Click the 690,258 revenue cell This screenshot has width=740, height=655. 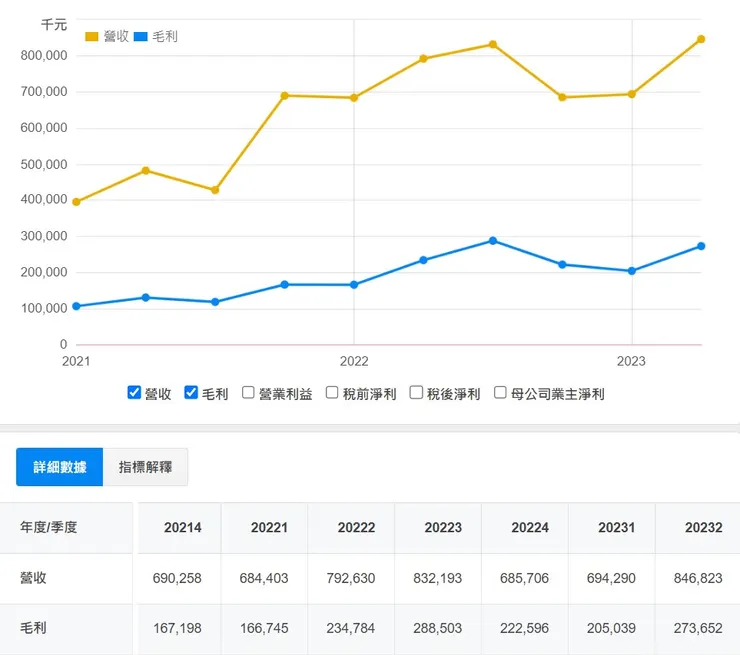pyautogui.click(x=177, y=578)
